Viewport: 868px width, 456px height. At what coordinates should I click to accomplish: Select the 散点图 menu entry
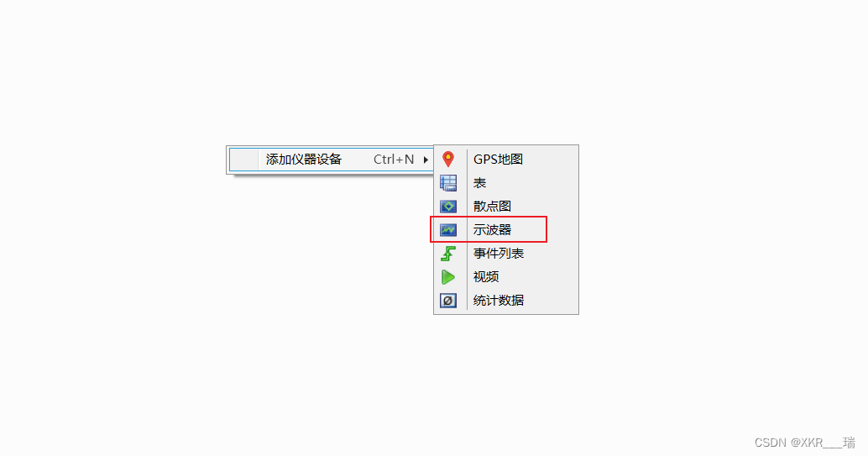(x=506, y=206)
